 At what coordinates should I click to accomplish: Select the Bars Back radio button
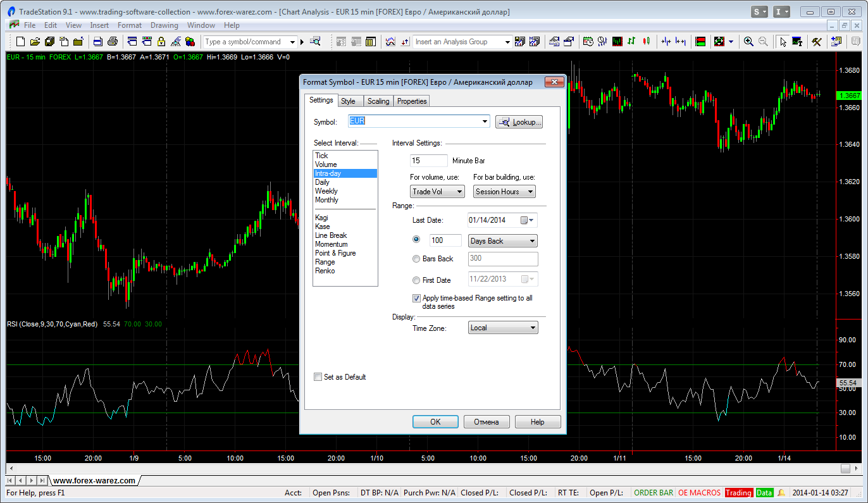point(416,259)
